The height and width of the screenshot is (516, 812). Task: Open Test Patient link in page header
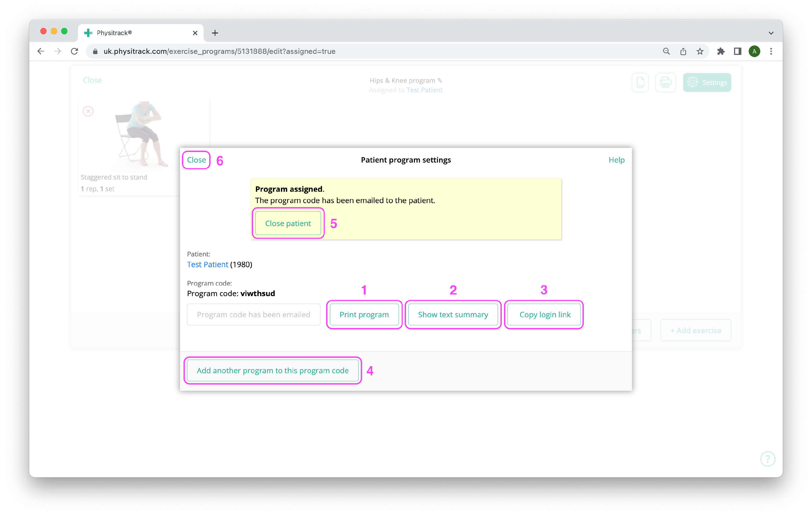(424, 90)
